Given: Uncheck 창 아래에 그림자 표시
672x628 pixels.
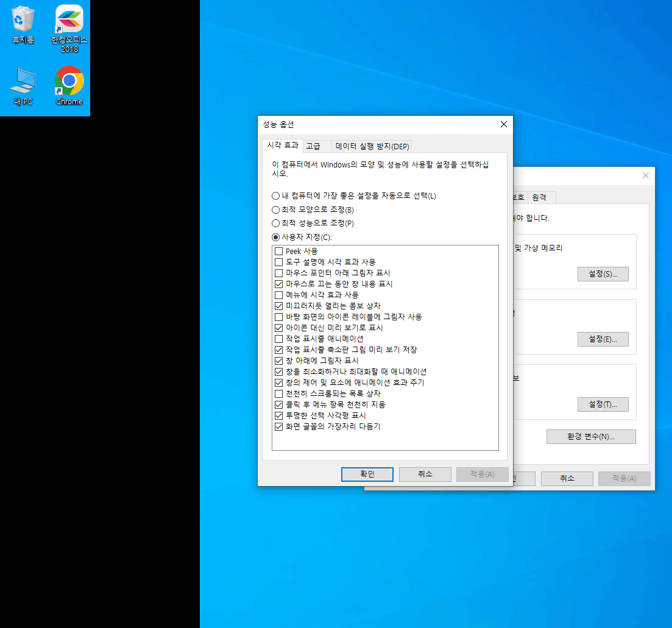Looking at the screenshot, I should point(278,361).
